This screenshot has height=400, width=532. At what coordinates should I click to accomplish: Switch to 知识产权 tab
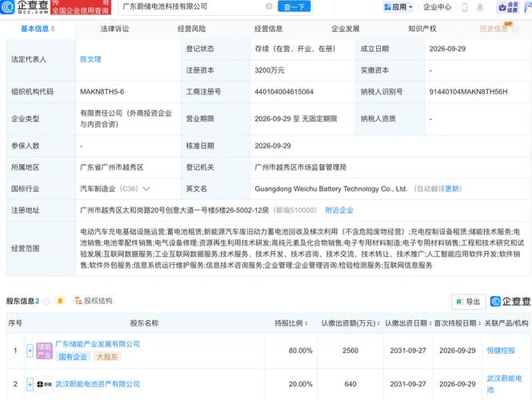click(422, 29)
